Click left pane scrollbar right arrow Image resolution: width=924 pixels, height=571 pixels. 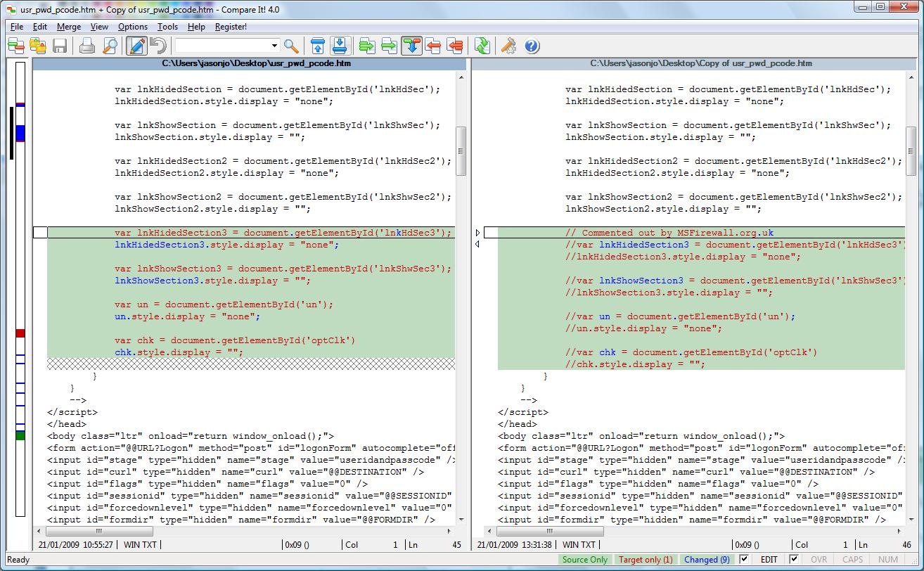pos(449,532)
